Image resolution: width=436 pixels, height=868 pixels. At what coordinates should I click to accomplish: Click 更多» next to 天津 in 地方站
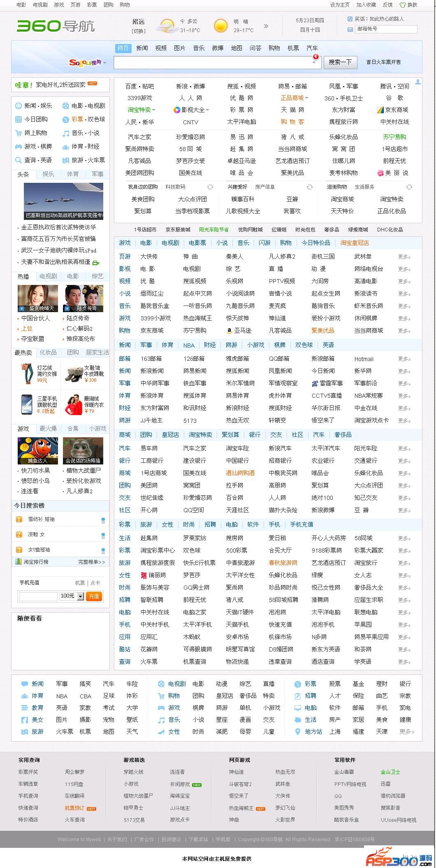click(x=407, y=732)
